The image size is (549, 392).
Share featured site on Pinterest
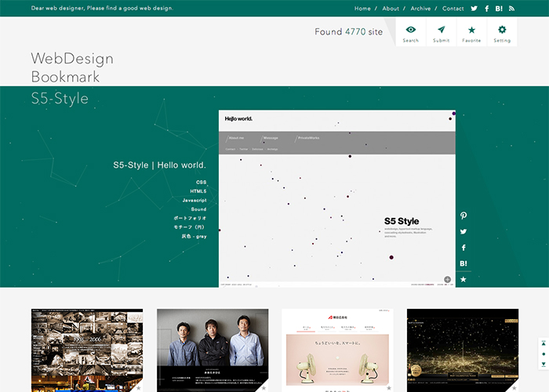[464, 216]
